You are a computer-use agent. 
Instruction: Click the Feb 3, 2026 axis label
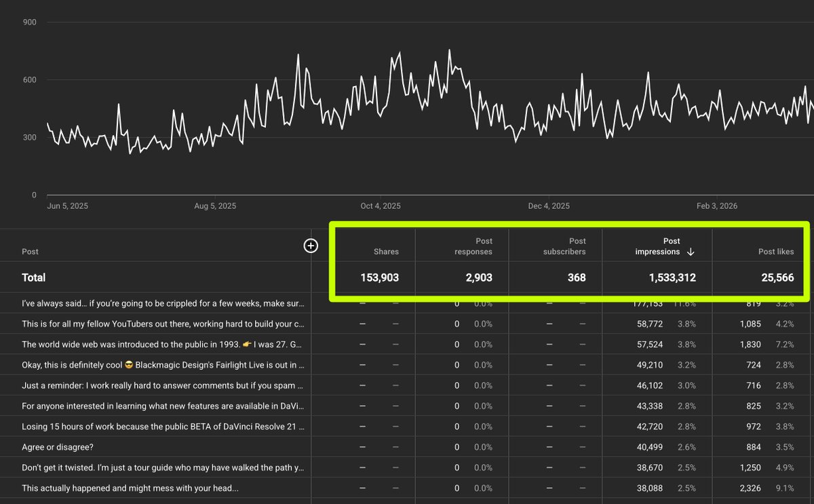716,206
